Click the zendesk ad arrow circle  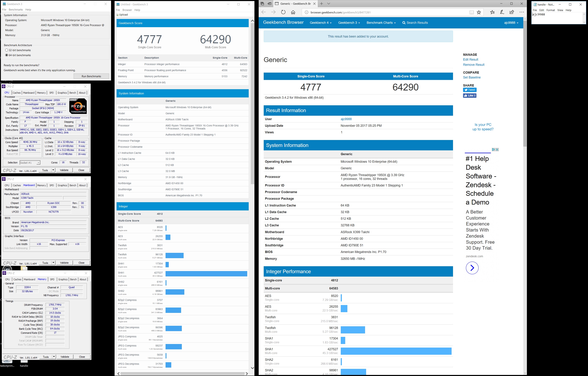[x=472, y=268]
